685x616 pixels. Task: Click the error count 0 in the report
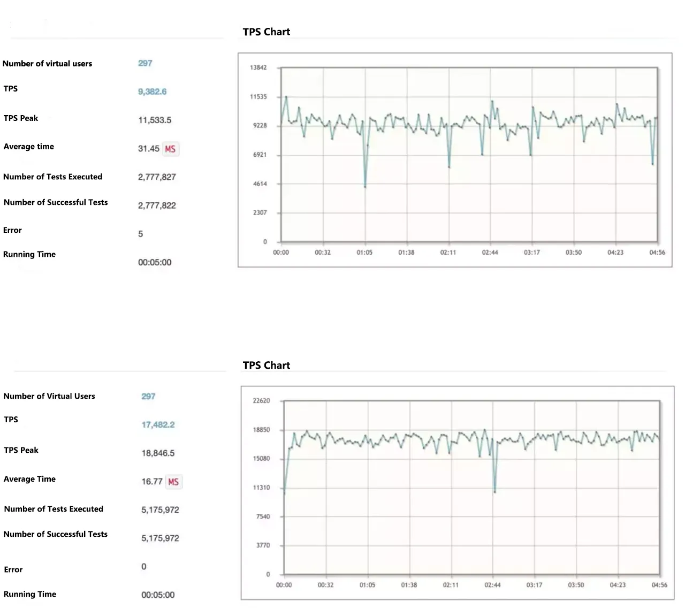tap(143, 566)
